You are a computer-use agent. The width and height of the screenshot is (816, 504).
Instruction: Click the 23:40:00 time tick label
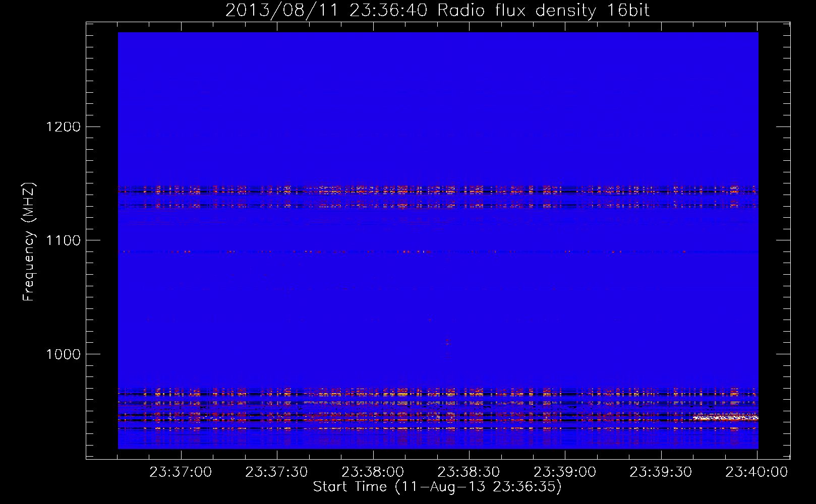[x=756, y=472]
